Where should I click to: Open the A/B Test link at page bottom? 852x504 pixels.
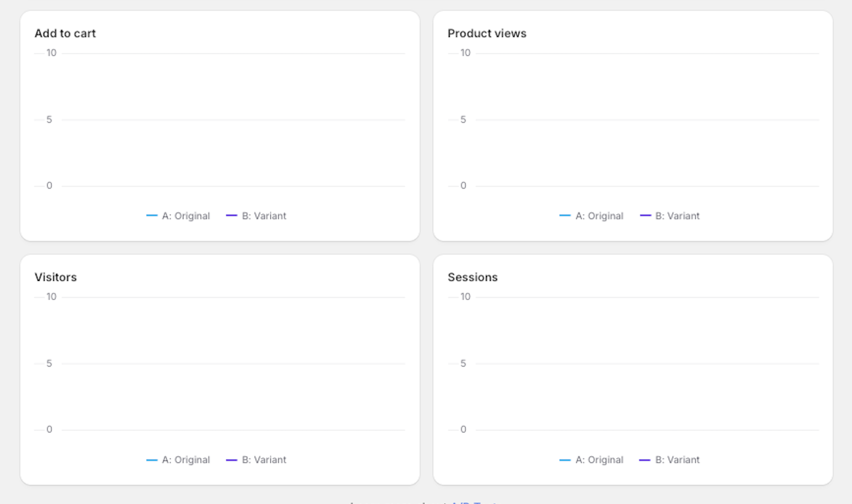tap(474, 502)
